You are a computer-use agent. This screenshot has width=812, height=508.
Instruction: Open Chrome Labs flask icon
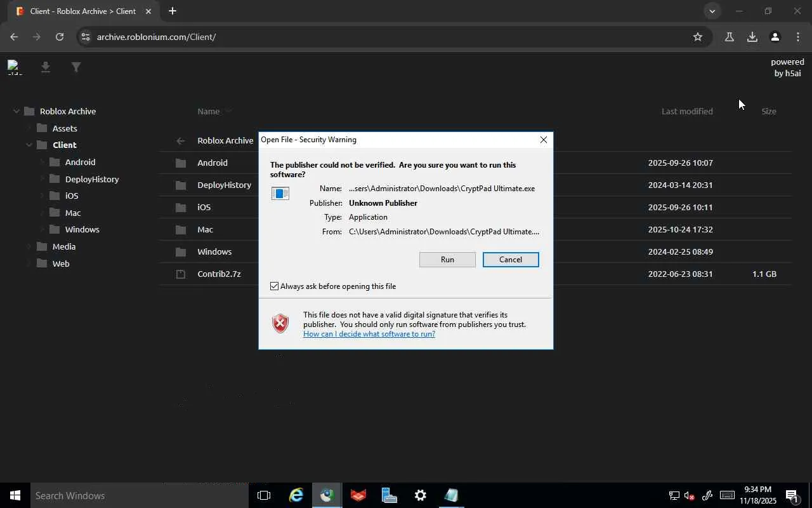(x=729, y=37)
